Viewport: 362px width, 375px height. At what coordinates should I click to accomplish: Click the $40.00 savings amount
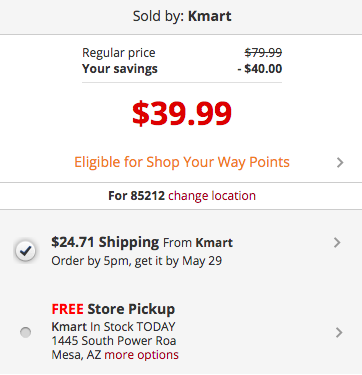(x=260, y=69)
